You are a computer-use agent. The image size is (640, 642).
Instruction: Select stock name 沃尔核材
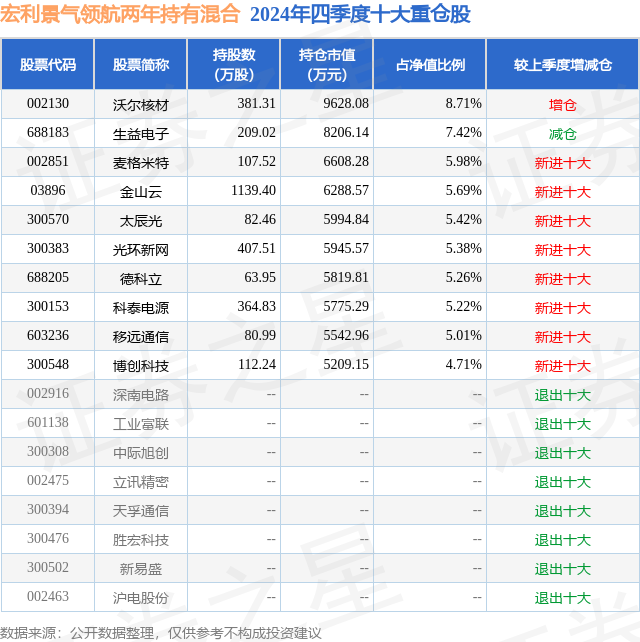point(141,105)
